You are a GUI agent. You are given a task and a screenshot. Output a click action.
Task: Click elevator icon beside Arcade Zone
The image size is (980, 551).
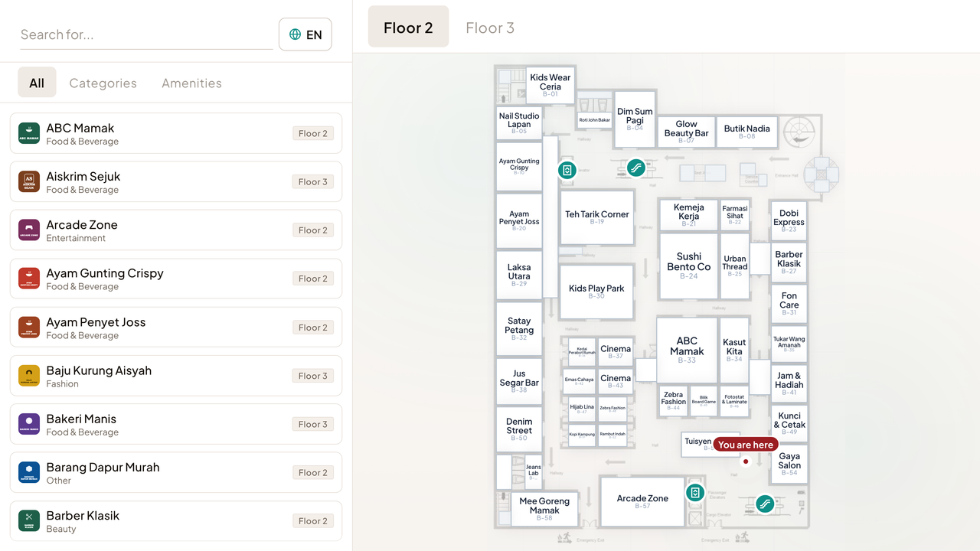pyautogui.click(x=695, y=492)
